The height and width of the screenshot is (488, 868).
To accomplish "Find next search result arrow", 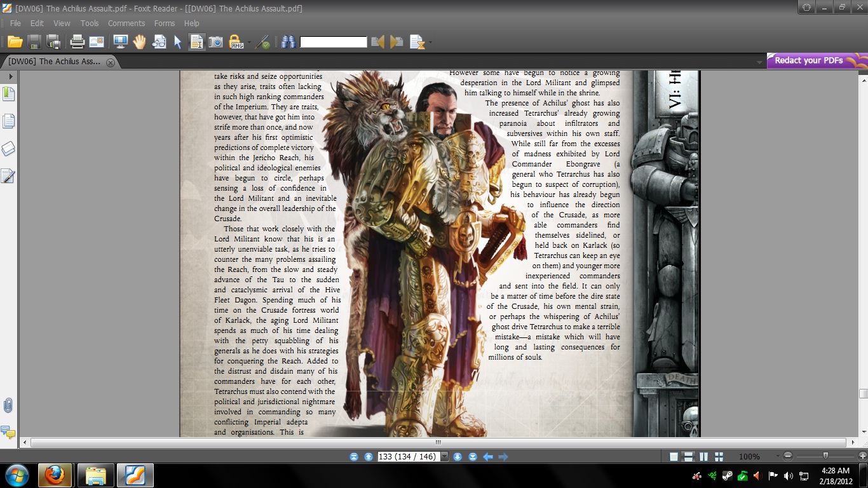I will (x=397, y=42).
